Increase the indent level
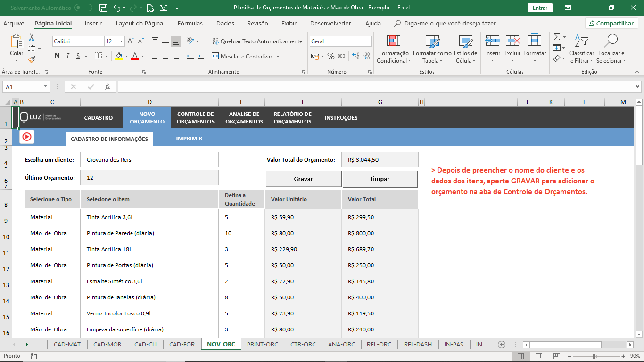Screen dimensions: 644x362 [x=201, y=56]
